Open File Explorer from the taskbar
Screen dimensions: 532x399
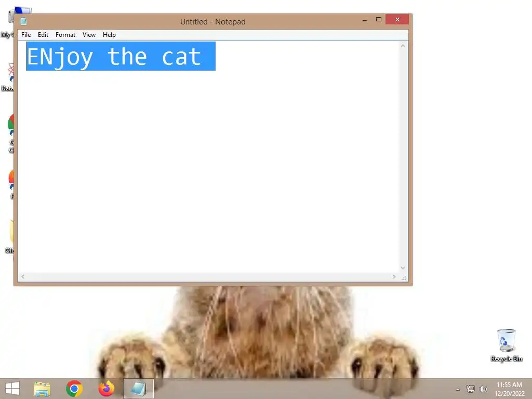[x=42, y=389]
